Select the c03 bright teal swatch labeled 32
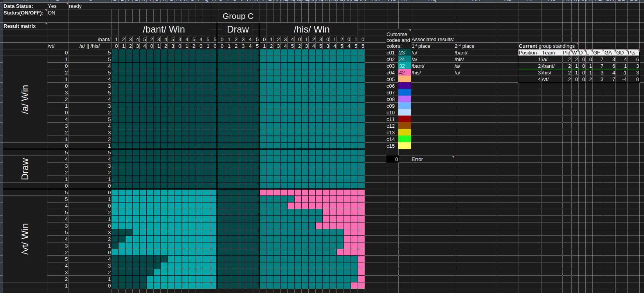This screenshot has height=293, width=644. tap(405, 66)
